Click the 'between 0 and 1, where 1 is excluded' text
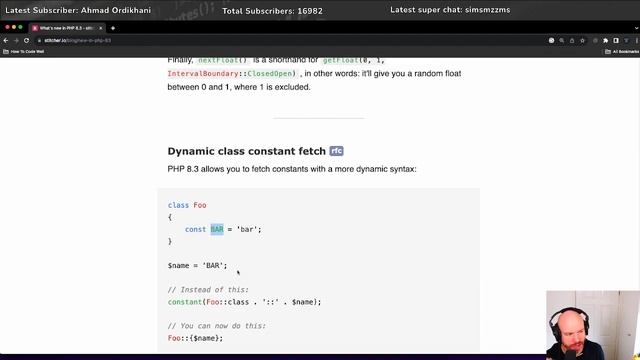The image size is (640, 360). (x=239, y=87)
